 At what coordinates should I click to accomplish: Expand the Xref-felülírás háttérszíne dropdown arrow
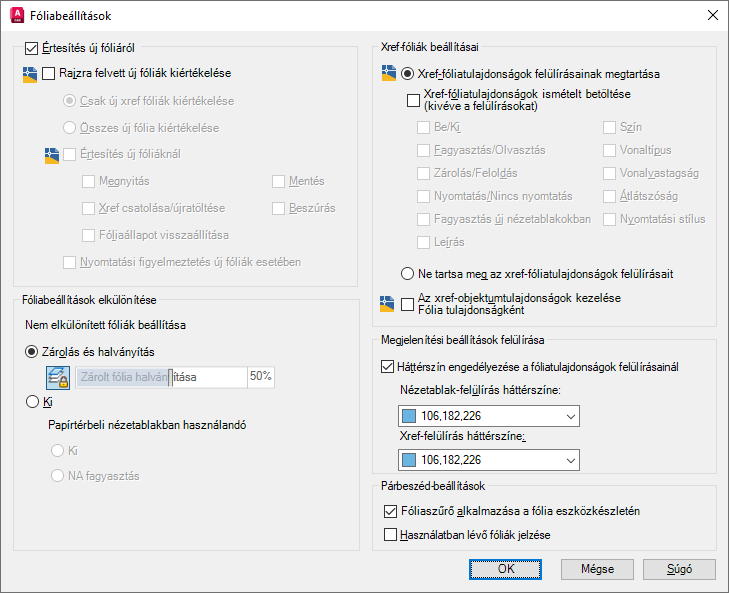[x=571, y=460]
